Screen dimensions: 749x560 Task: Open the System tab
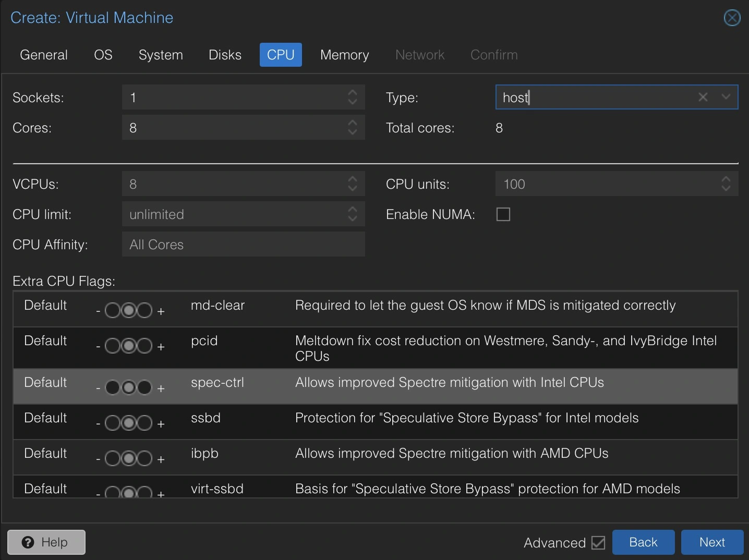tap(161, 55)
